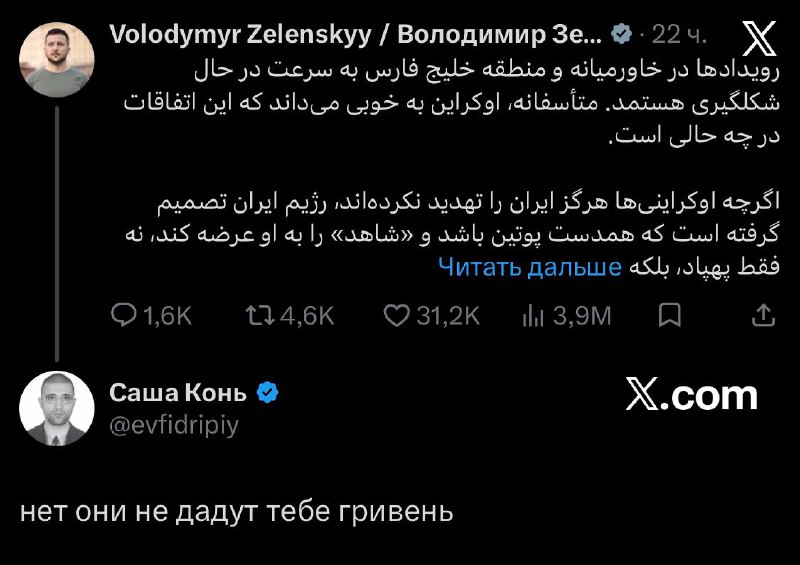The image size is (800, 565).
Task: Open the Саша Конь display name
Action: point(178,392)
